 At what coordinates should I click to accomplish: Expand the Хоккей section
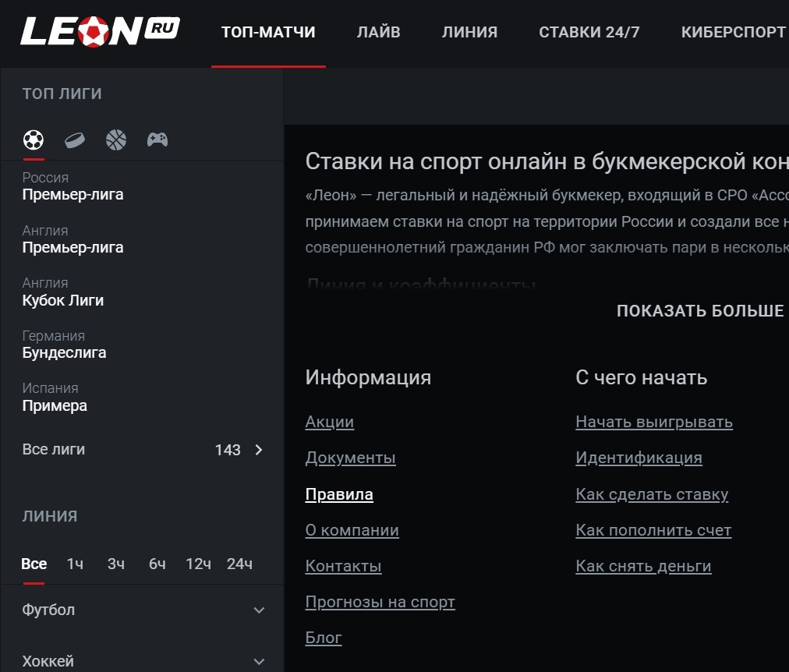tap(143, 661)
